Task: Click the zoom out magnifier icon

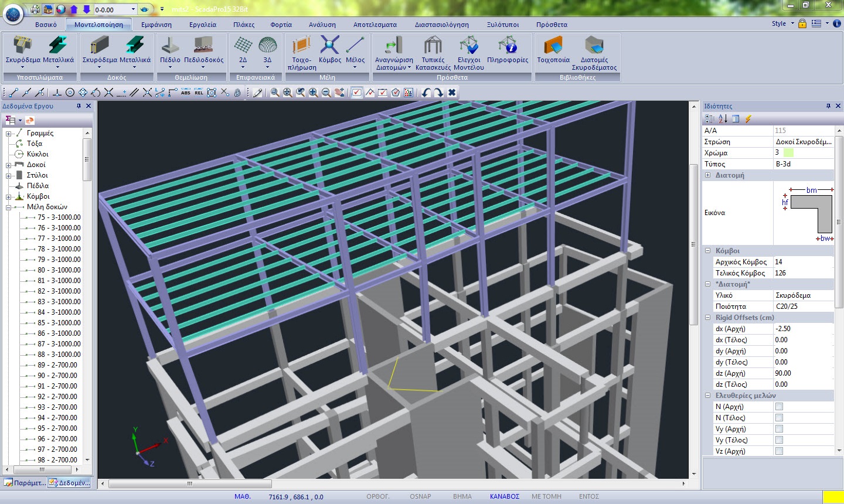Action: click(326, 93)
